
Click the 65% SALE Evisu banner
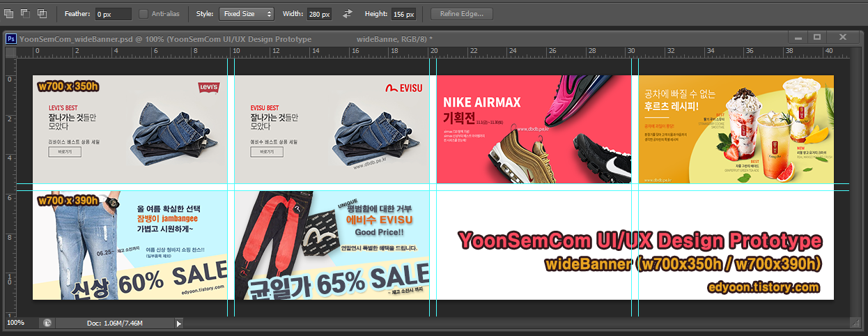tap(332, 245)
